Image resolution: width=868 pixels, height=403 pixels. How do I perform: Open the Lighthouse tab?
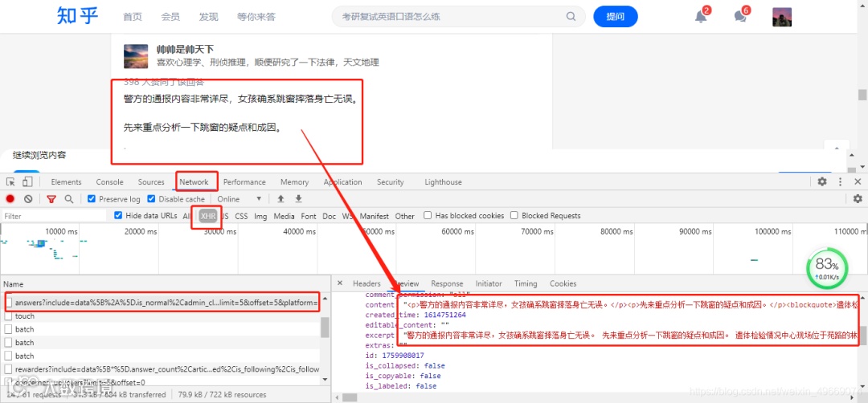(x=443, y=182)
